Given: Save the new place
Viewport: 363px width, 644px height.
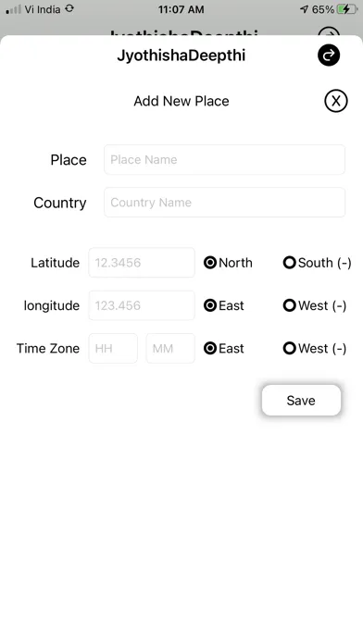Looking at the screenshot, I should [x=301, y=400].
